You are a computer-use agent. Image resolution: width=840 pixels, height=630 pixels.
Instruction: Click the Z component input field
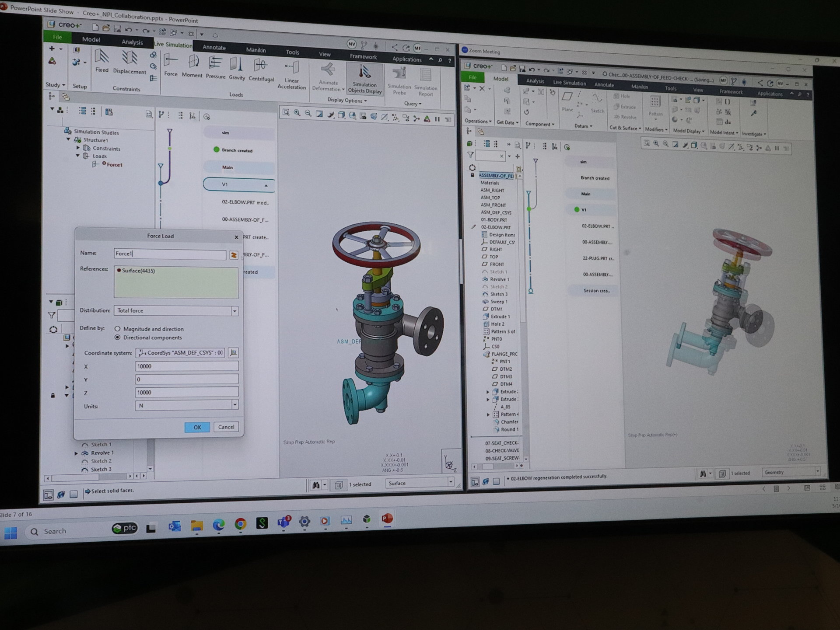click(187, 392)
